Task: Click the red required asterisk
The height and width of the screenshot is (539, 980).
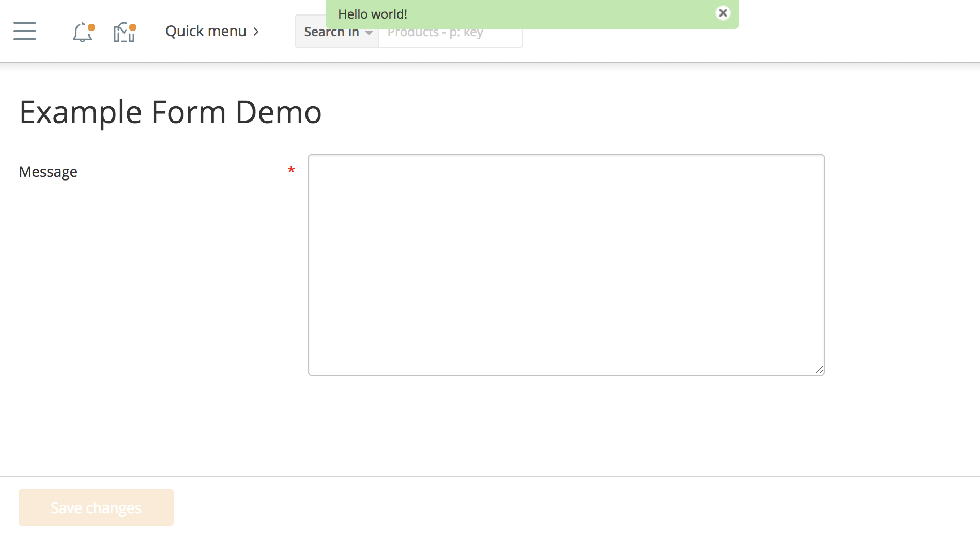Action: (291, 170)
